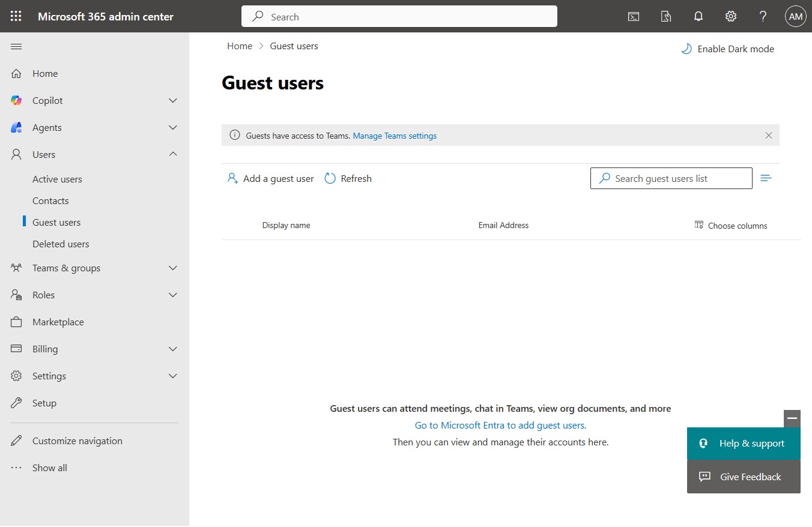Click Search guest users list field
This screenshot has height=527, width=812.
pyautogui.click(x=671, y=178)
